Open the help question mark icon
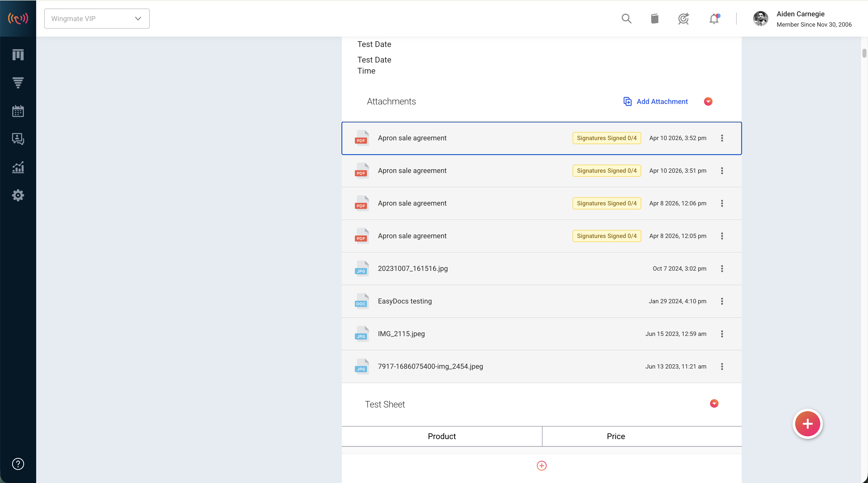868x483 pixels. click(18, 464)
